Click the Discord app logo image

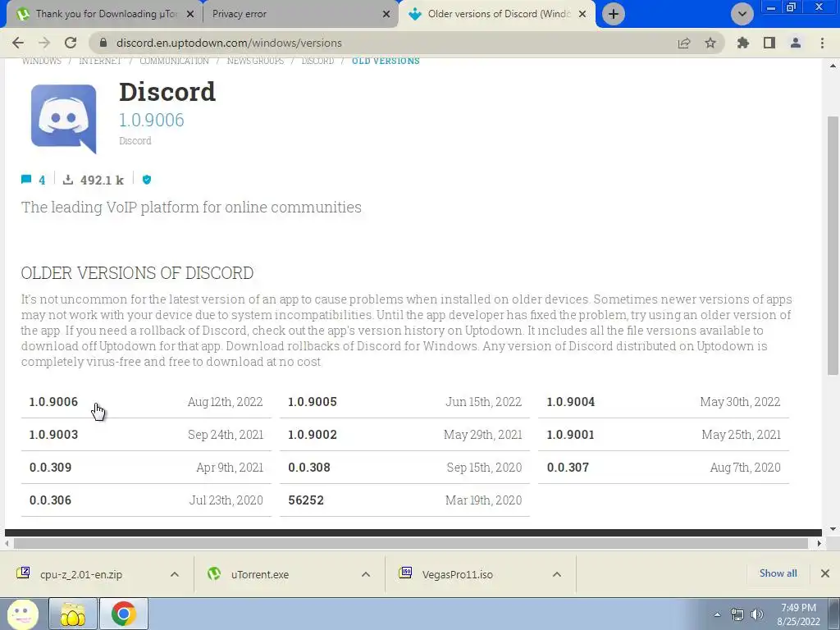coord(64,118)
